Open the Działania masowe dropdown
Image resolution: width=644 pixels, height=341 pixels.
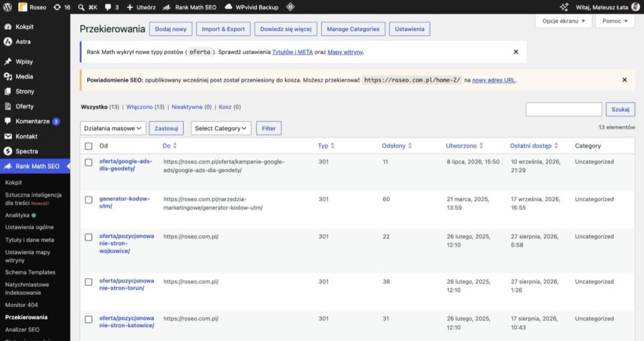pos(113,128)
